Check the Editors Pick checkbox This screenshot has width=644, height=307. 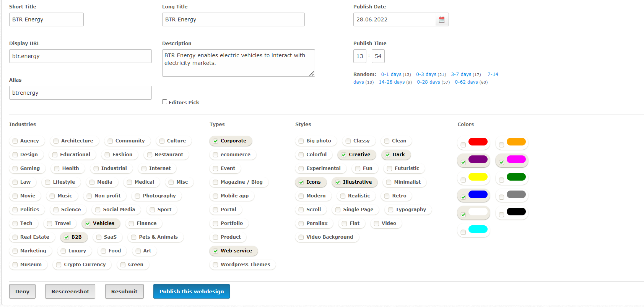pos(165,102)
